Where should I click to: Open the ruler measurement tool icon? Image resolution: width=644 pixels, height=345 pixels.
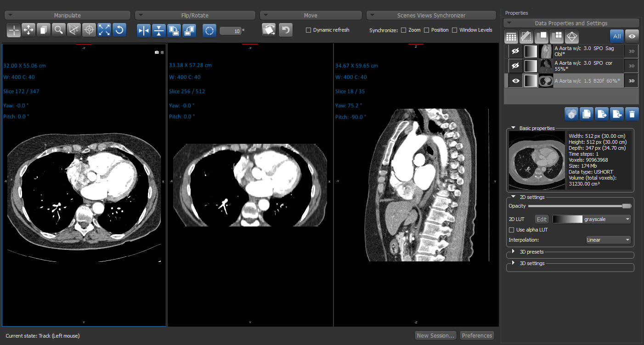526,36
